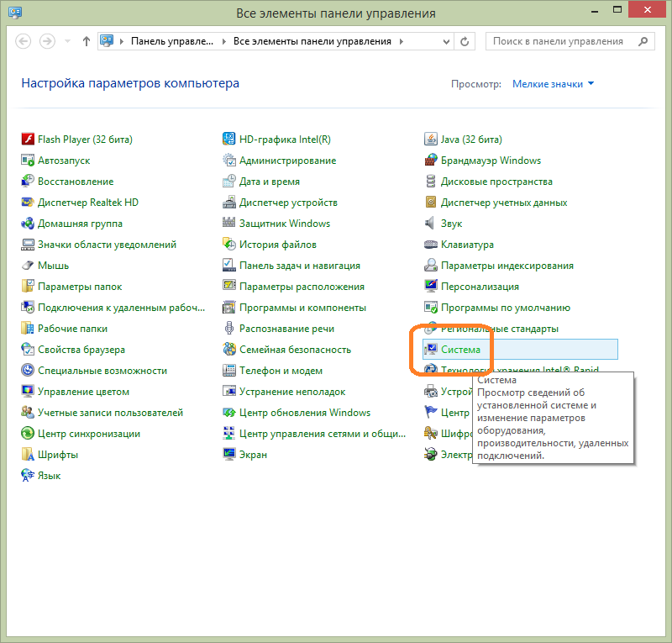The width and height of the screenshot is (672, 643).
Task: Click the Дата и время icon
Action: click(x=229, y=181)
